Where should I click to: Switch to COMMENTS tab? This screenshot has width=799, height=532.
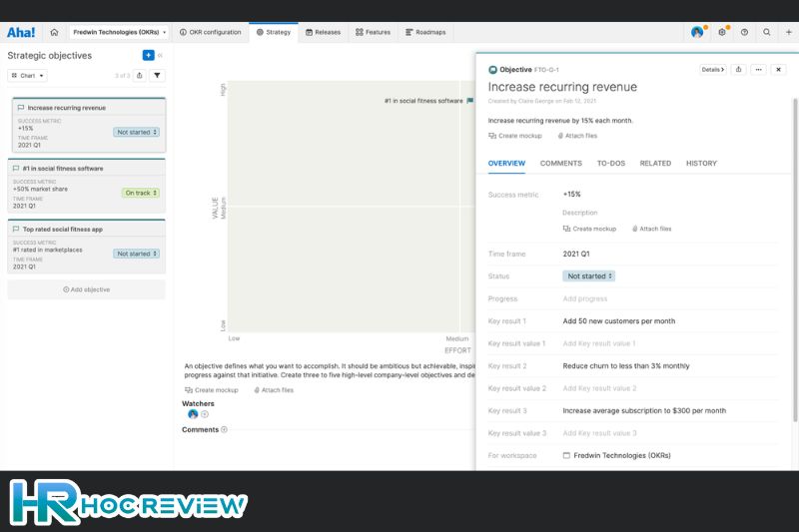pyautogui.click(x=561, y=164)
